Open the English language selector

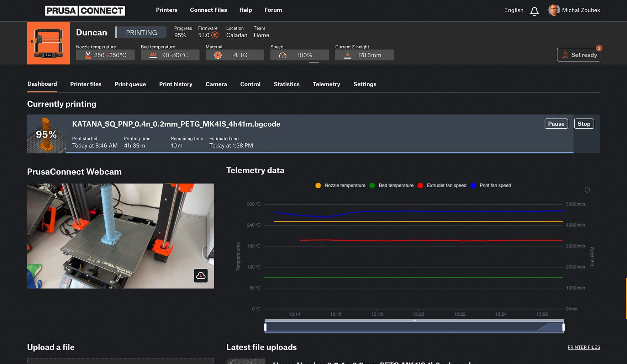pos(513,10)
